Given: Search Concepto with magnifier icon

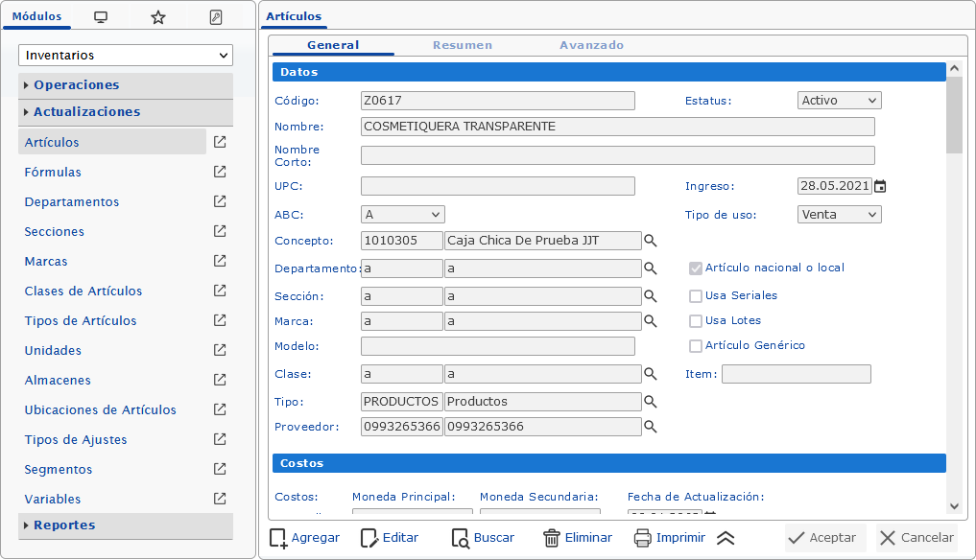Looking at the screenshot, I should click(x=651, y=241).
